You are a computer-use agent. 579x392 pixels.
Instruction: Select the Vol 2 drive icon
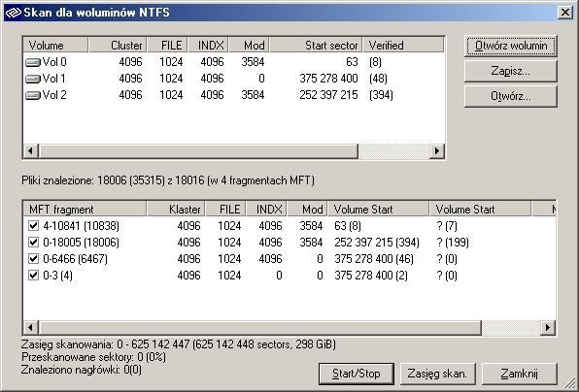tap(33, 95)
